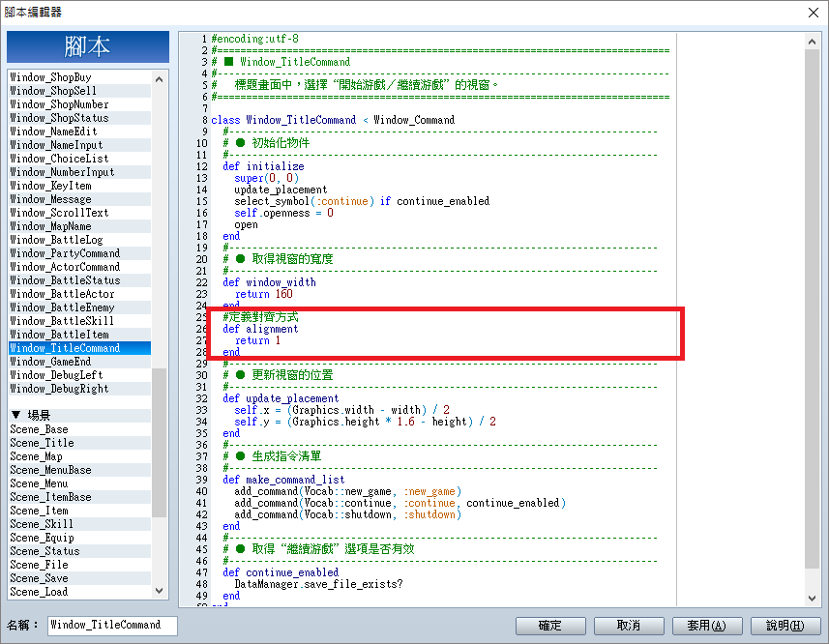Screen dimensions: 829x644
Task: Open Window_MapName script
Action: click(x=80, y=226)
